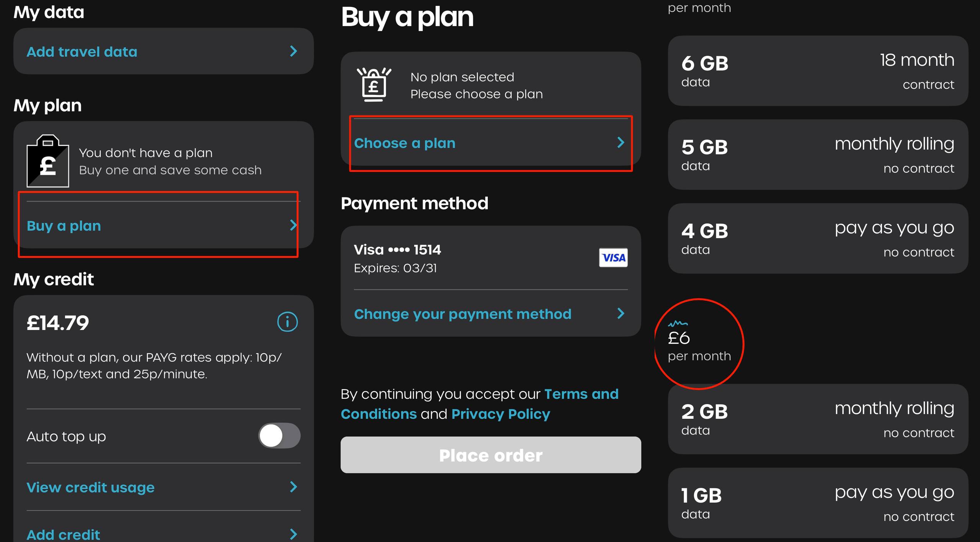Select the 1 GB pay as you go plan
The image size is (980, 542).
[x=818, y=503]
